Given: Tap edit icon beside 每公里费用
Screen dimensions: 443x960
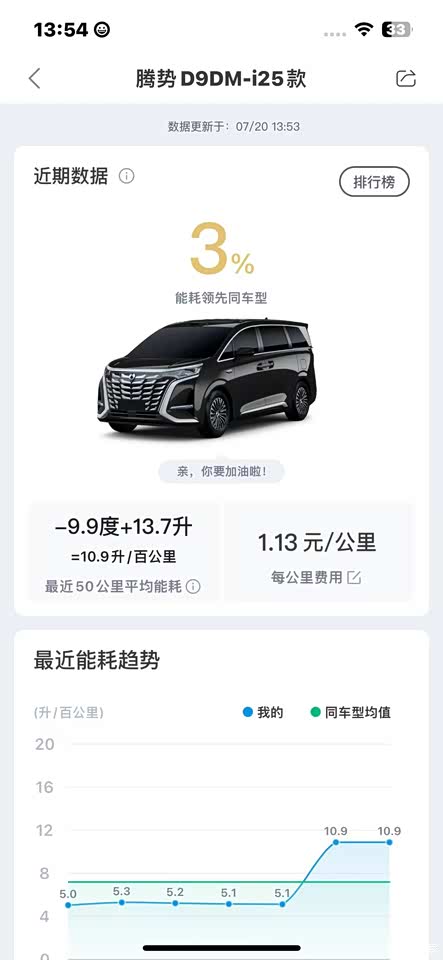Looking at the screenshot, I should tap(354, 577).
